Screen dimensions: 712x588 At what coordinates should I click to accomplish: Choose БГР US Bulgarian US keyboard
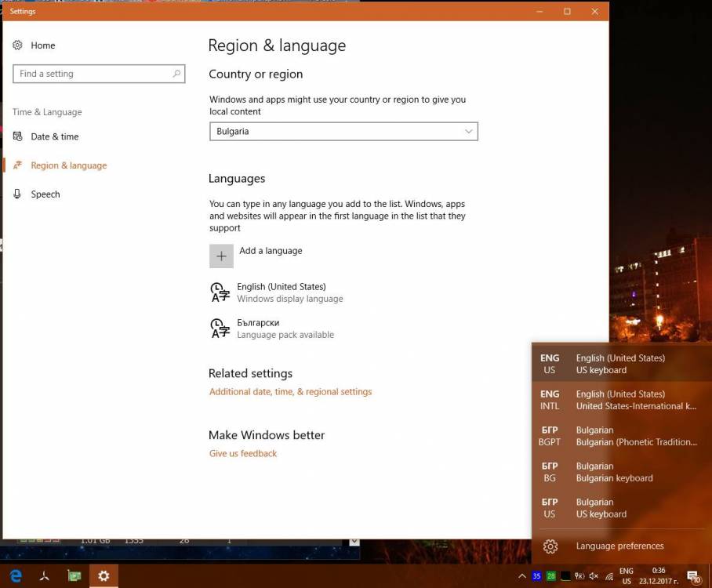coord(622,507)
